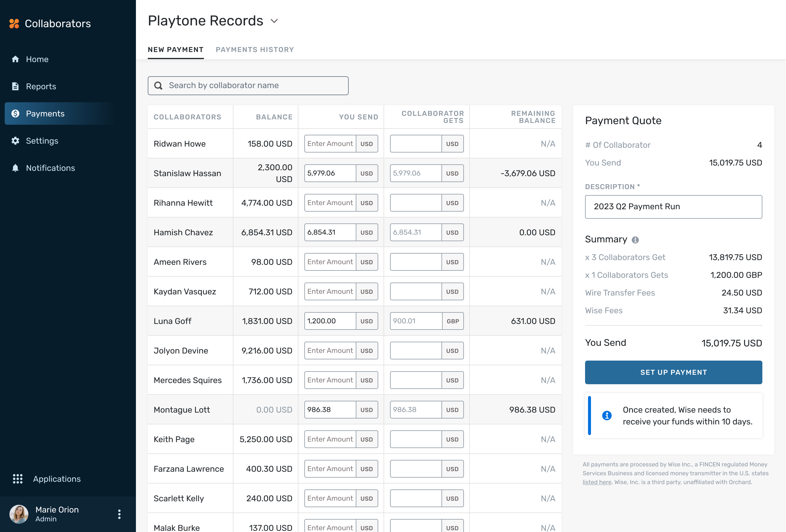
Task: Click the Set Up Payment button
Action: 673,372
